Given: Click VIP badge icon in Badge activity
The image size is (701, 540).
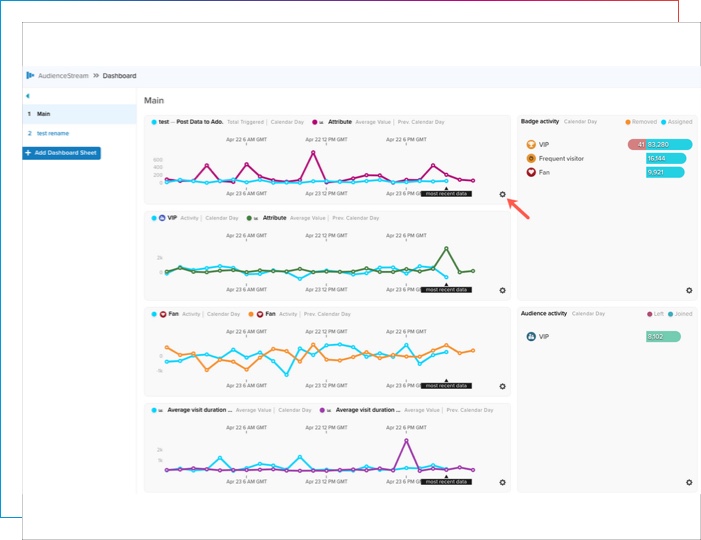Looking at the screenshot, I should (x=531, y=144).
